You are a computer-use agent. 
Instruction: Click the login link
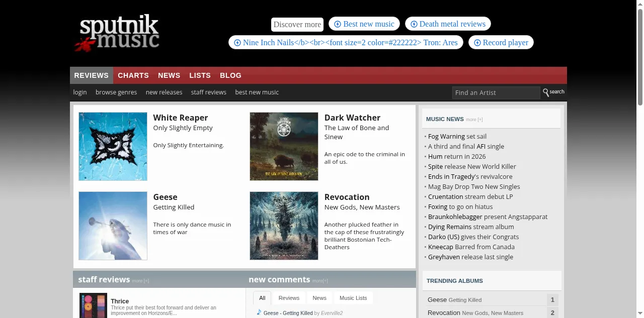point(80,92)
